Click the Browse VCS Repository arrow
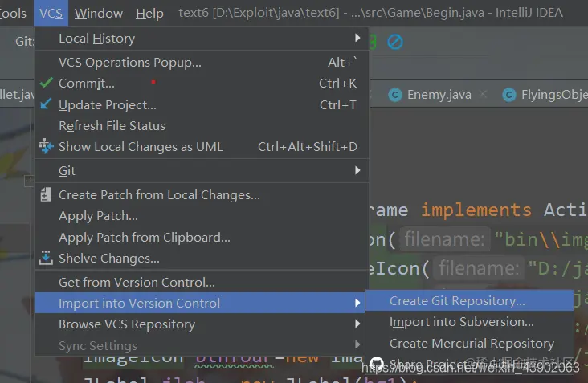 point(357,324)
